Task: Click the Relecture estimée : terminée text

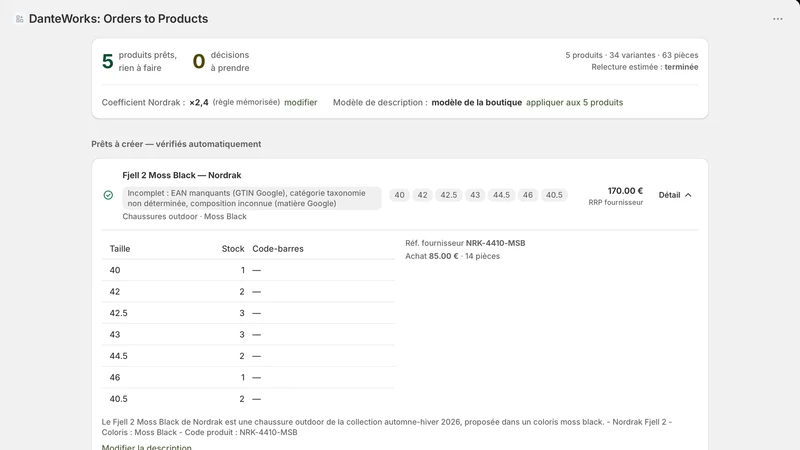Action: 645,67
